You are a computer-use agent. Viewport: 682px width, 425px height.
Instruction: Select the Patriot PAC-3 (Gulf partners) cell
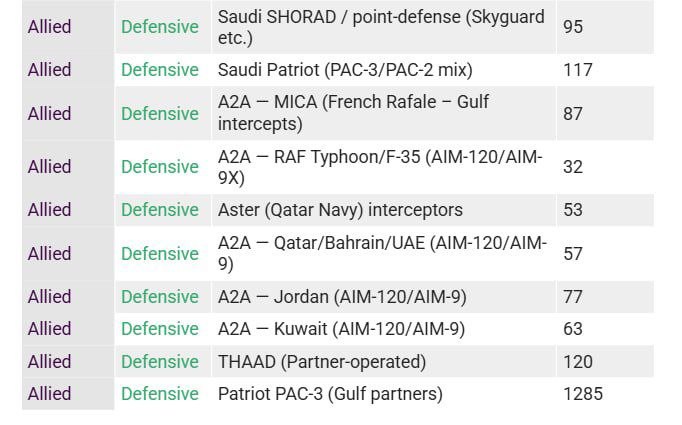330,394
